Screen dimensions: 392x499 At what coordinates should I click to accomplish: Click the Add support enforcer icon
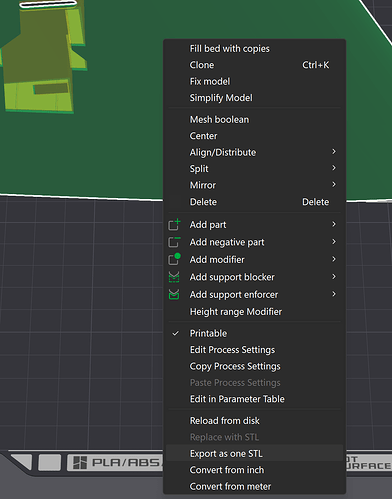point(174,294)
